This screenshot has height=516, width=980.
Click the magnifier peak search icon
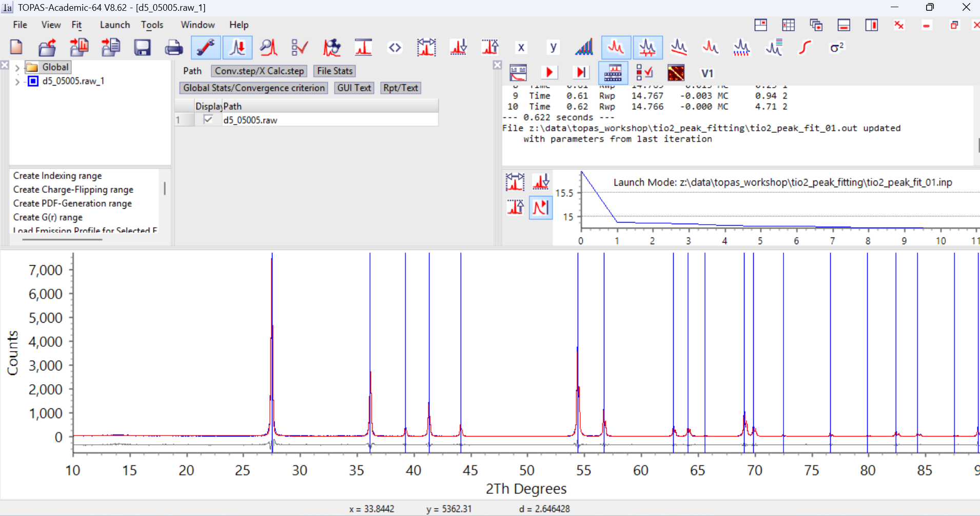click(x=268, y=48)
